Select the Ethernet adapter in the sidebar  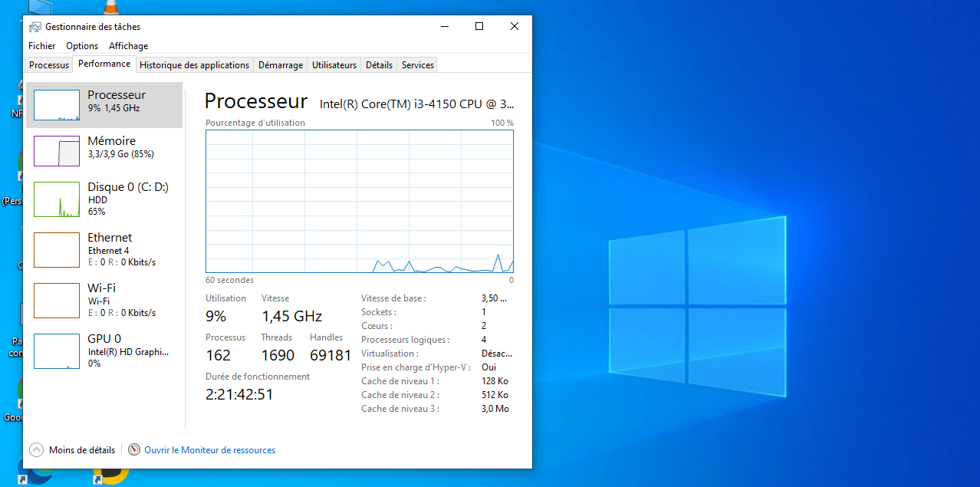(104, 250)
